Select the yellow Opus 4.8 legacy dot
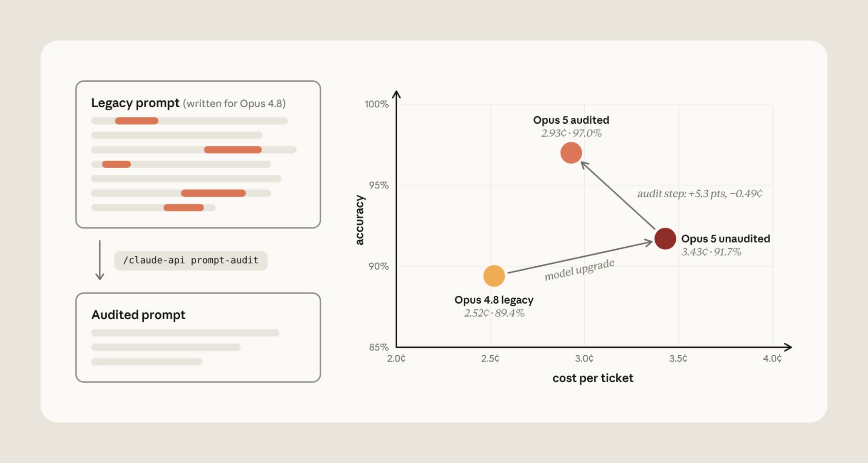Image resolution: width=868 pixels, height=463 pixels. [x=494, y=276]
